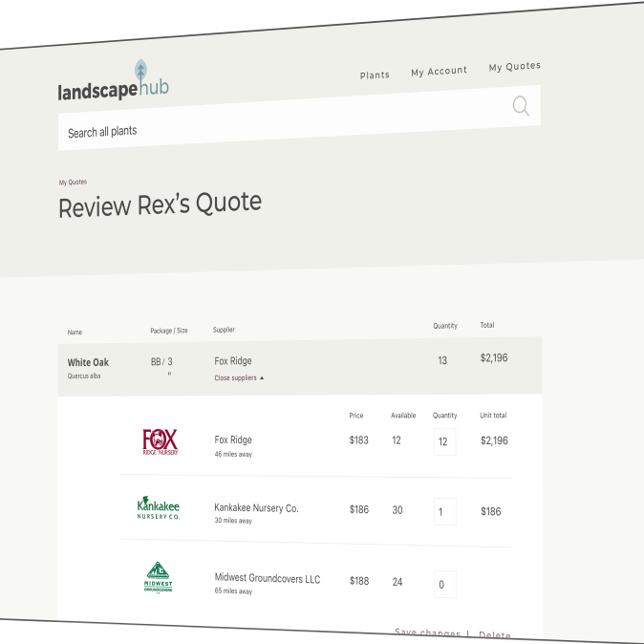This screenshot has width=644, height=644.
Task: Click the My Quotes breadcrumb link
Action: (x=73, y=182)
